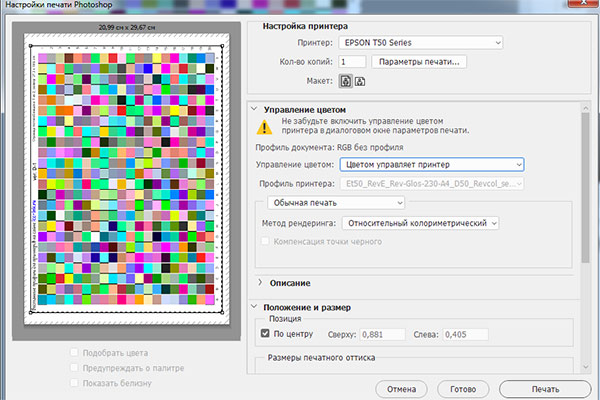
Task: Click top-left corner handle of preview
Action: coord(31,46)
